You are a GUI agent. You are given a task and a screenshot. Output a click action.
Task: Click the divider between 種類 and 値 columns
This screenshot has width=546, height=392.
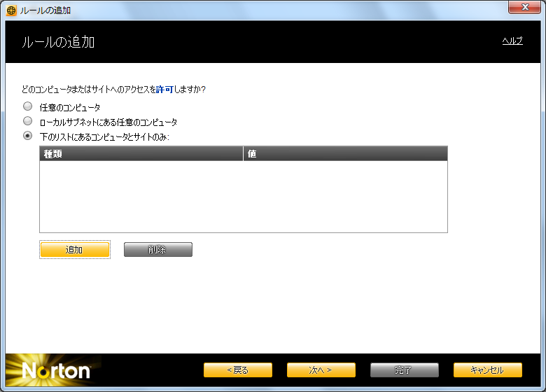coord(244,153)
